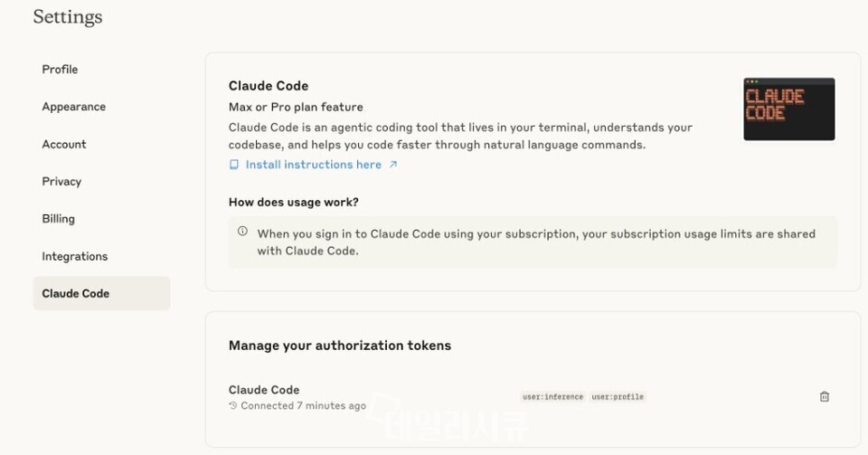Open the Profile settings section
The image size is (868, 455).
(x=60, y=69)
